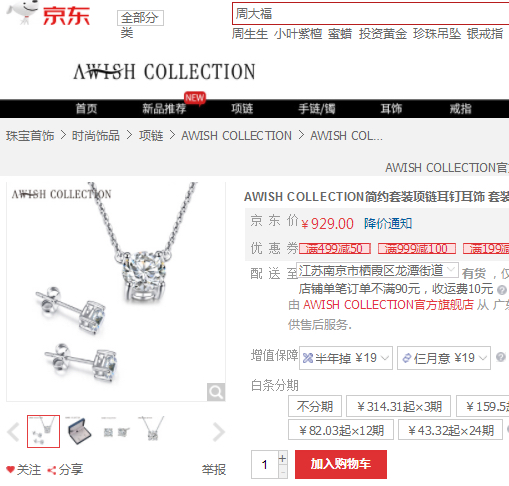Click help question mark beside 增值保障

pyautogui.click(x=500, y=357)
